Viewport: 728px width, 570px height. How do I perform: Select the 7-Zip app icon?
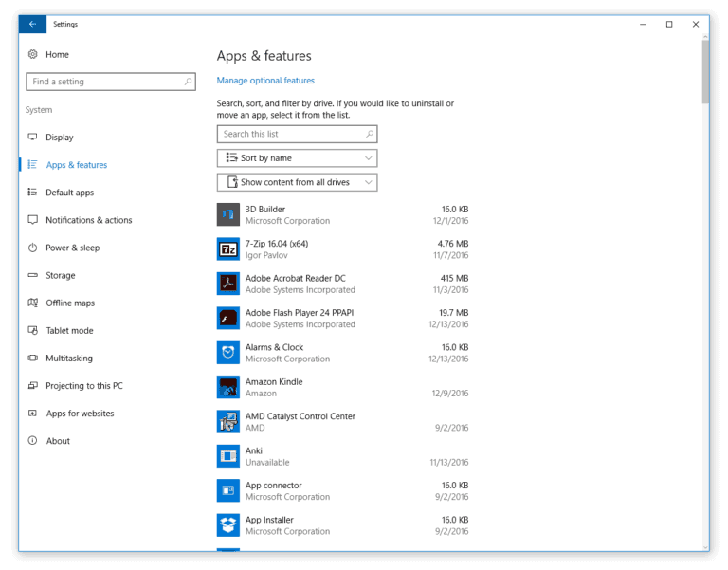point(227,248)
